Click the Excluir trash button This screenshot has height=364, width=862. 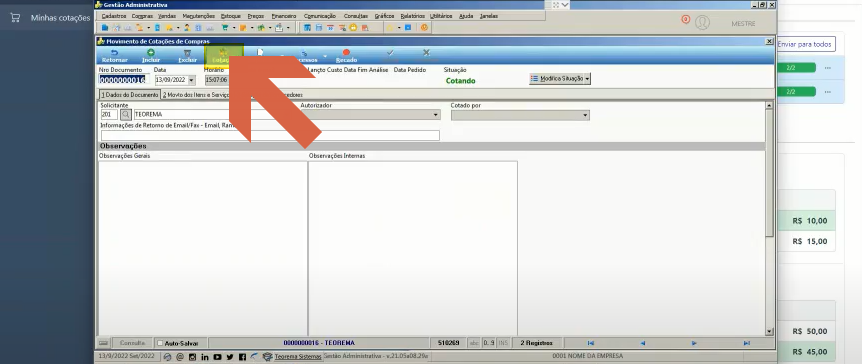(187, 56)
